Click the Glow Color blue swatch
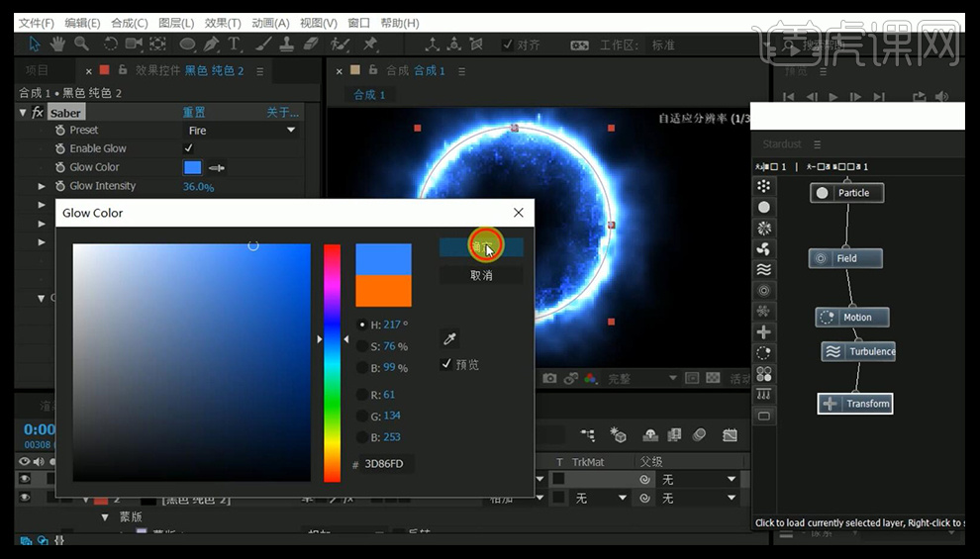980x559 pixels. coord(192,167)
